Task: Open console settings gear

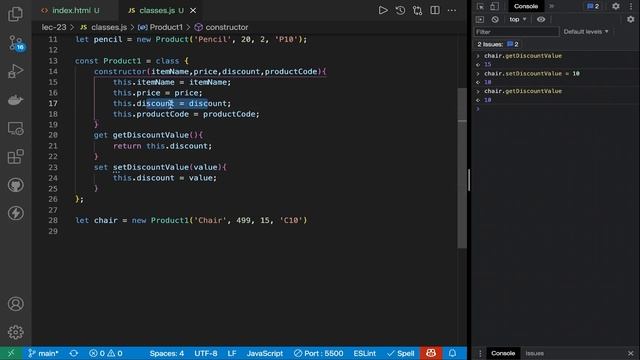Action: point(631,20)
